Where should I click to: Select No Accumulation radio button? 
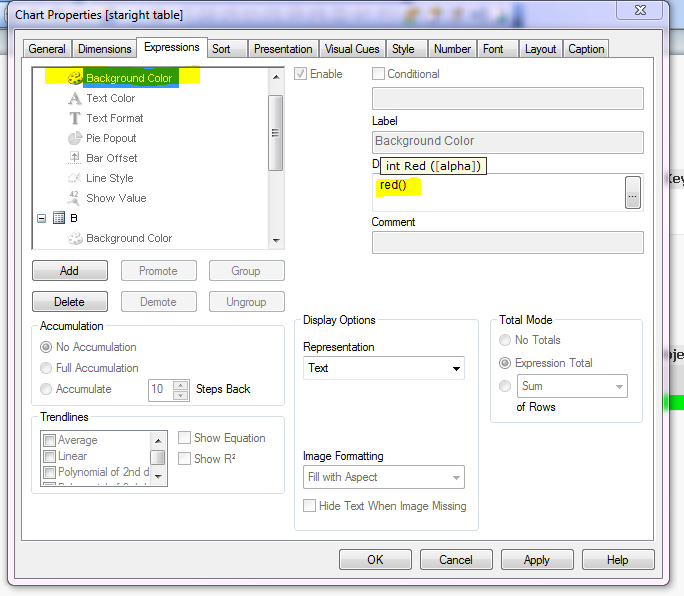click(x=46, y=347)
